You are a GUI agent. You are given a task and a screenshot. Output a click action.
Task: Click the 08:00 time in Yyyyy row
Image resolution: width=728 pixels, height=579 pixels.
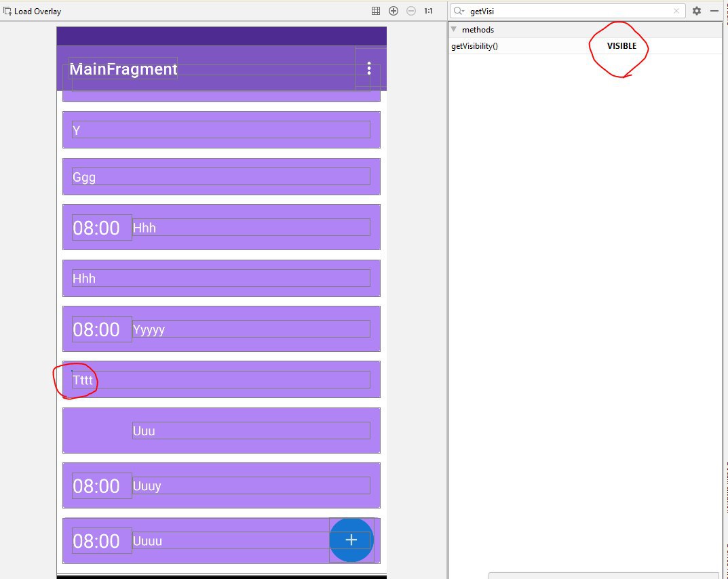point(102,329)
